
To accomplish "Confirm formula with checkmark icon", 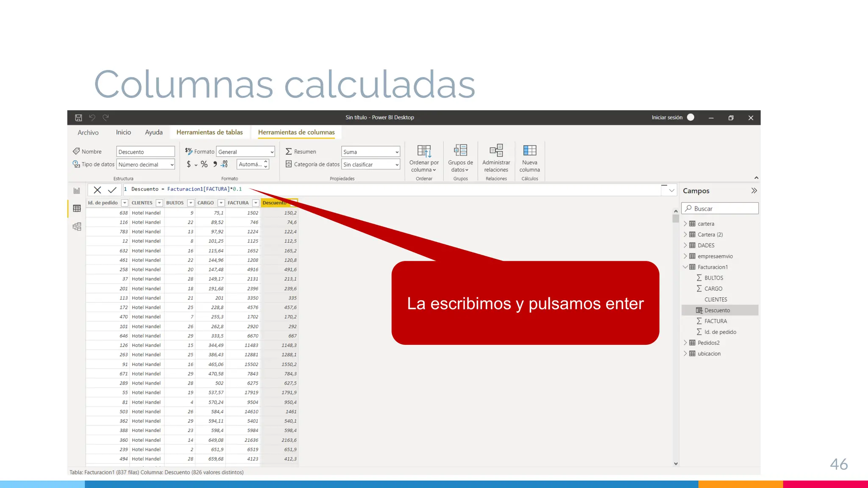I will [x=112, y=190].
